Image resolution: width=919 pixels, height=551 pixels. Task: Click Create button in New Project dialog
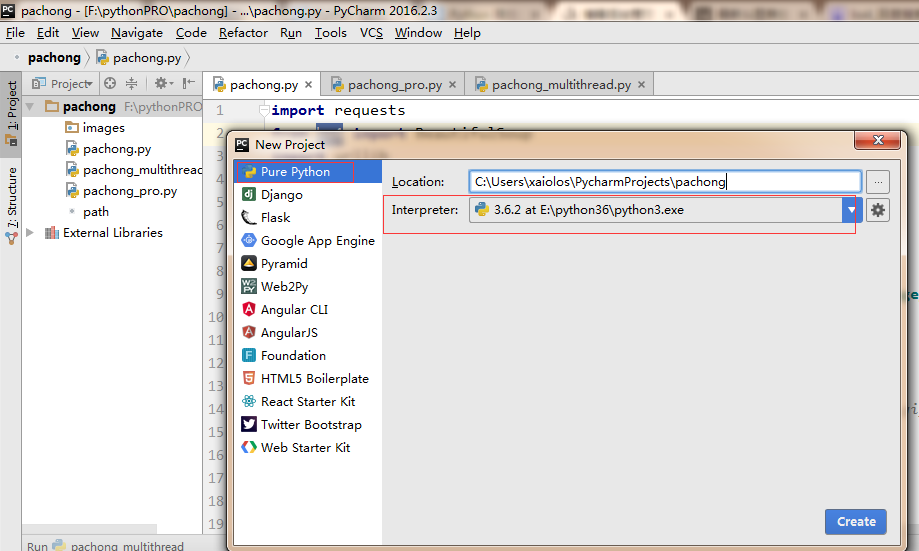coord(856,522)
